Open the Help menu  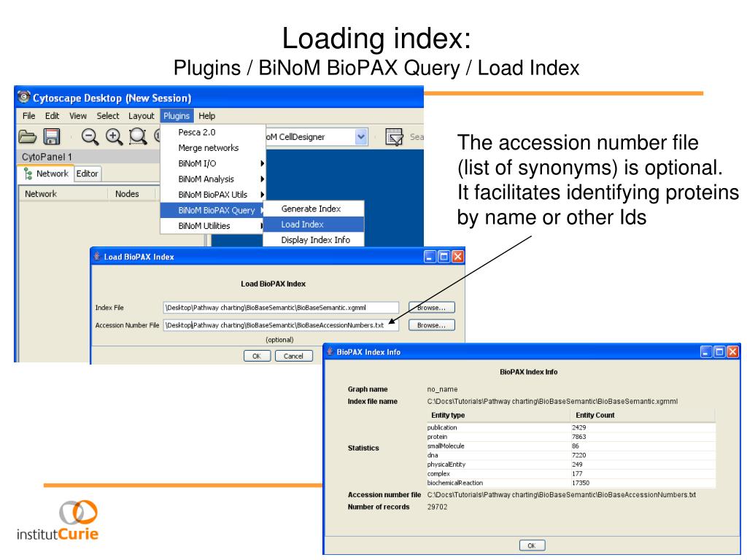[206, 116]
